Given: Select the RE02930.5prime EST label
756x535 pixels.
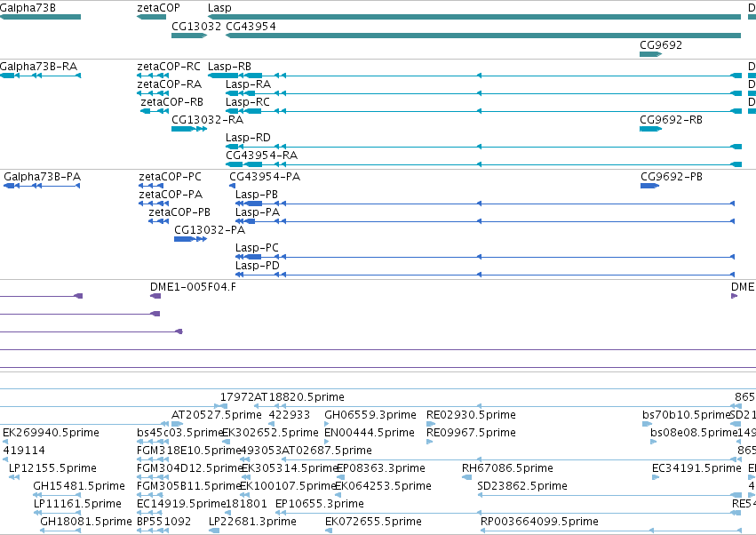Looking at the screenshot, I should [471, 415].
